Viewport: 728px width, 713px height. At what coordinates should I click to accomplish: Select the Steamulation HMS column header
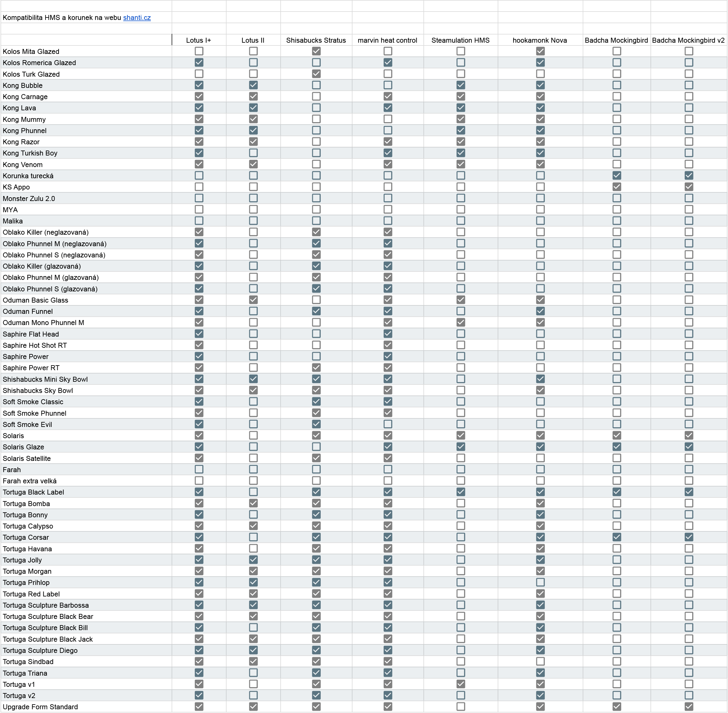[460, 40]
